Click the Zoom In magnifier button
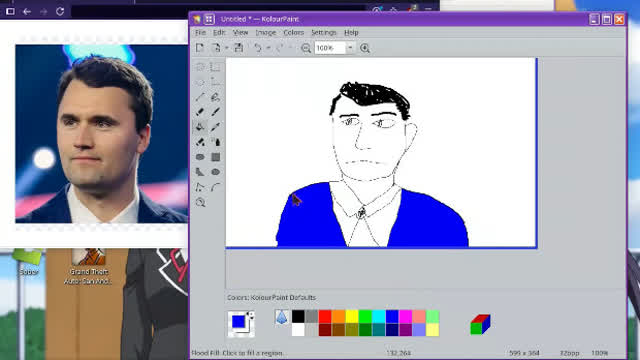This screenshot has height=360, width=640. pos(365,48)
